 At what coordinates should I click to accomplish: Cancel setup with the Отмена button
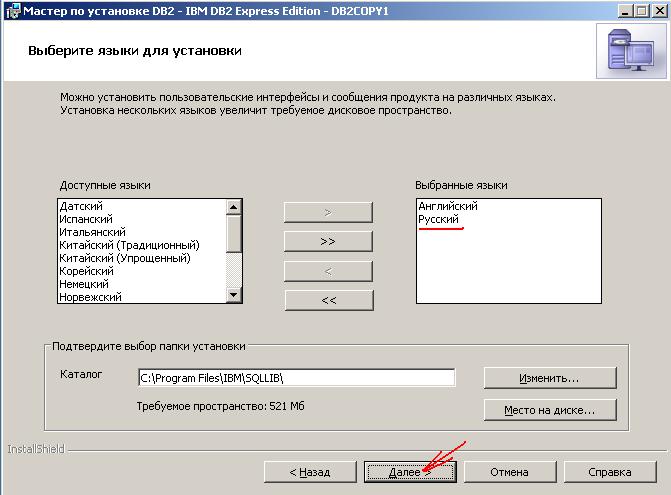click(510, 472)
